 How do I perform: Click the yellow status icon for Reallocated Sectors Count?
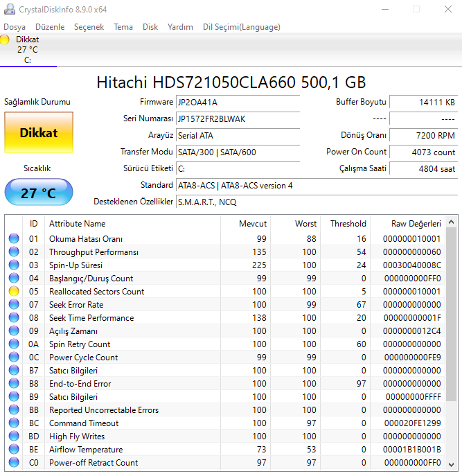click(14, 291)
